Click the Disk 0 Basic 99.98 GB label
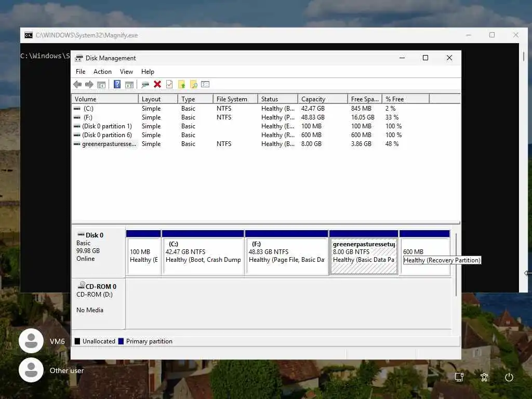Viewport: 532px width, 399px height. (98, 252)
